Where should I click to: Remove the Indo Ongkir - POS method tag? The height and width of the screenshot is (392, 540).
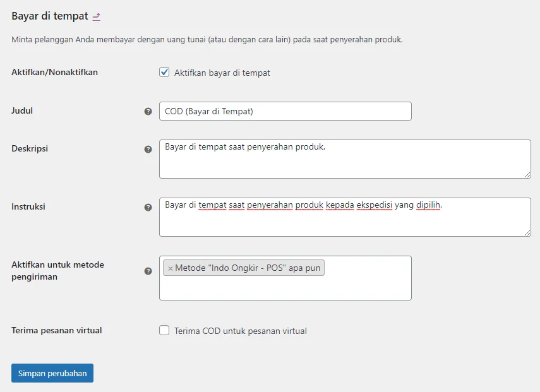171,268
